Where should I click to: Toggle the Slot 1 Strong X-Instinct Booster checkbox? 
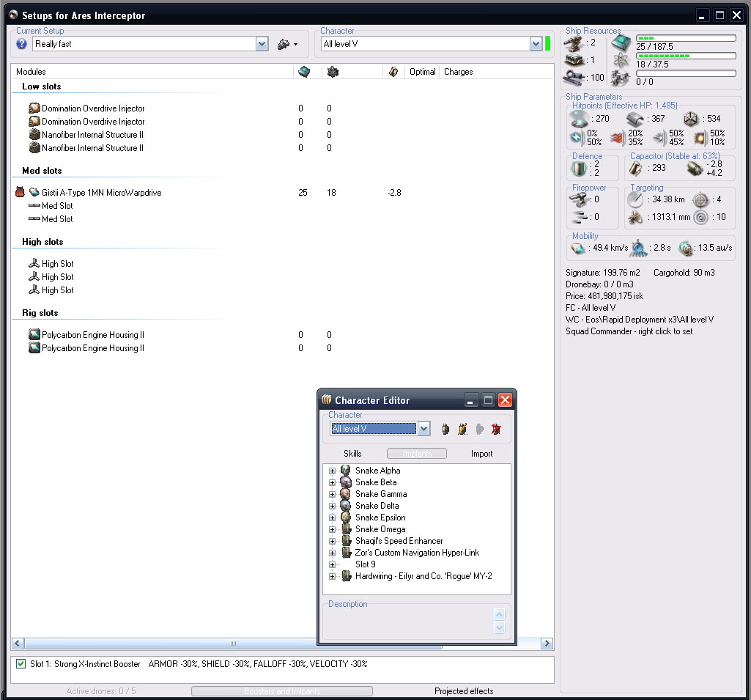tap(21, 663)
